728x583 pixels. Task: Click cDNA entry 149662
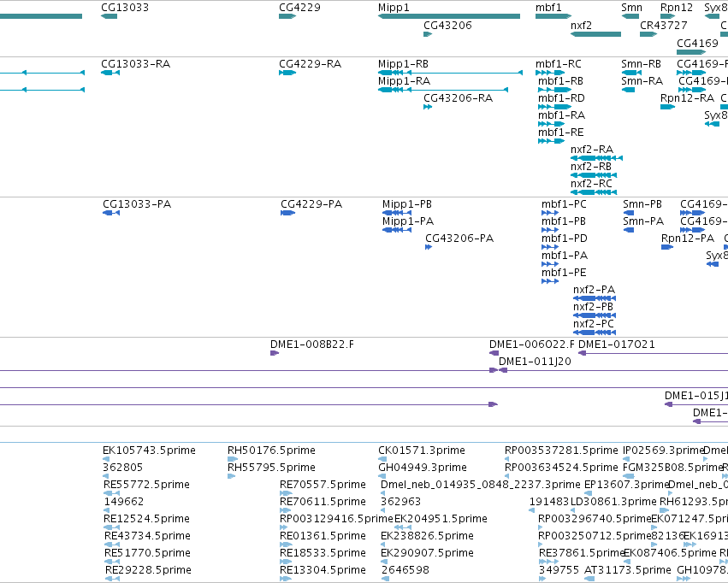click(124, 502)
